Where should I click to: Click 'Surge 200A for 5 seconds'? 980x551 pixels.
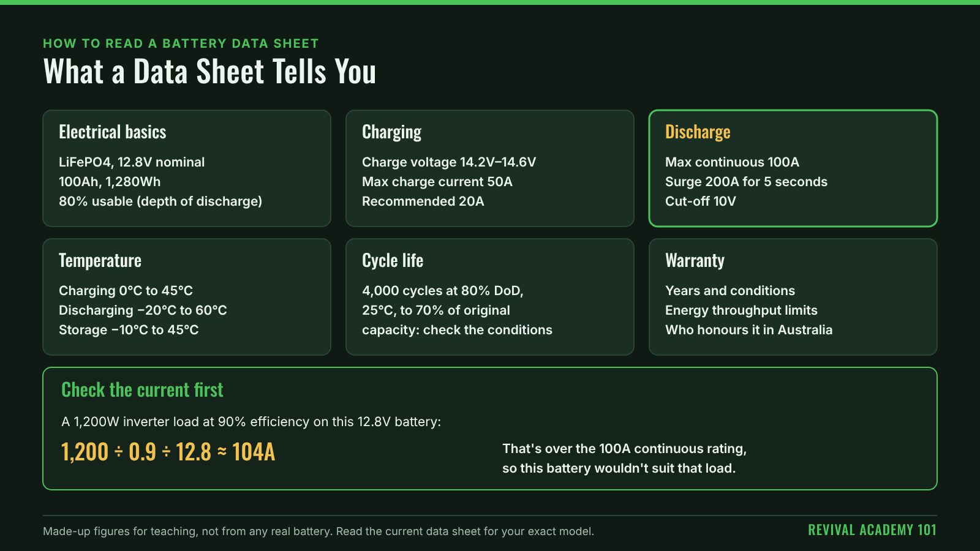(x=746, y=182)
